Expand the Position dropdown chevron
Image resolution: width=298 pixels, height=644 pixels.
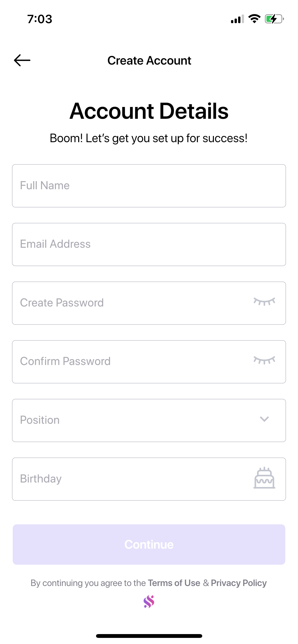pos(264,419)
